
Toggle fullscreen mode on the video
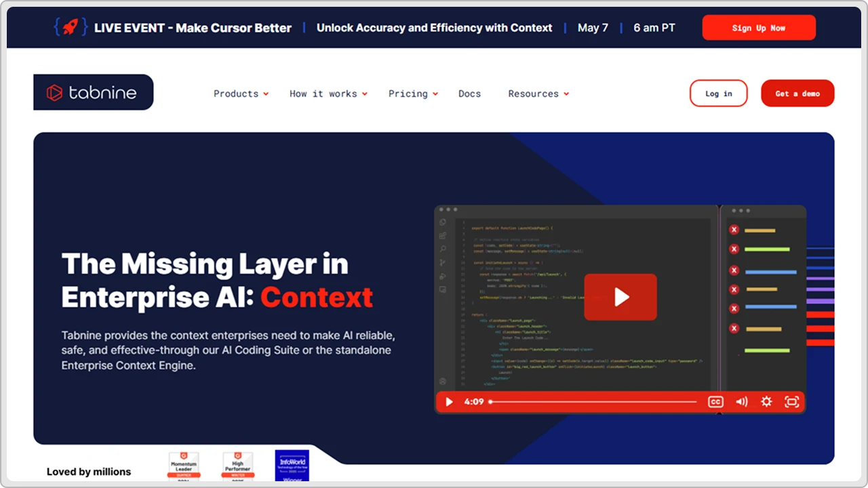coord(791,402)
